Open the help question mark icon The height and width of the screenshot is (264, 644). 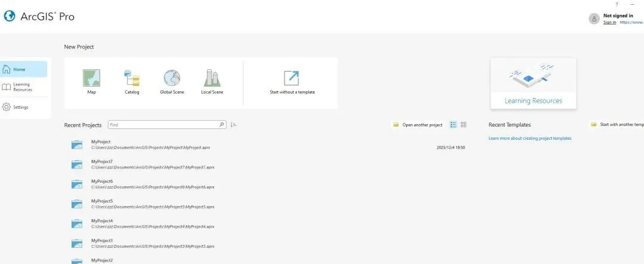point(617,5)
